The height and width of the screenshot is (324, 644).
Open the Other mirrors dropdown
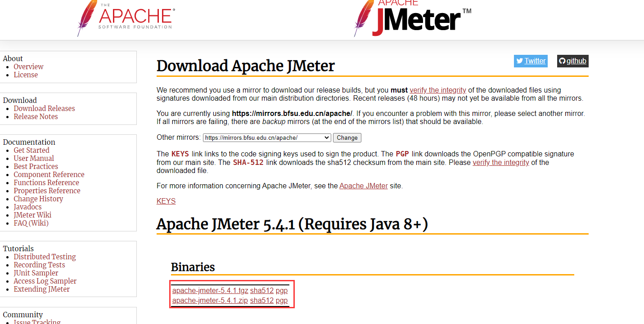pyautogui.click(x=267, y=138)
